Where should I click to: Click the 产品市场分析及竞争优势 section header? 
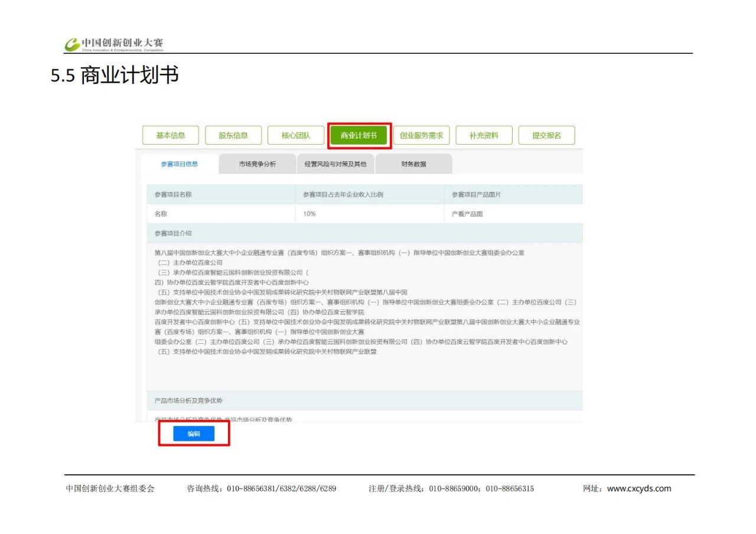click(x=188, y=400)
